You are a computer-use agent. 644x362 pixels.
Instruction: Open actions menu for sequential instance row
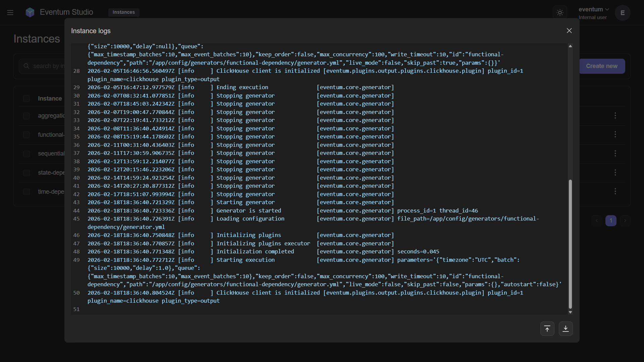pyautogui.click(x=615, y=154)
